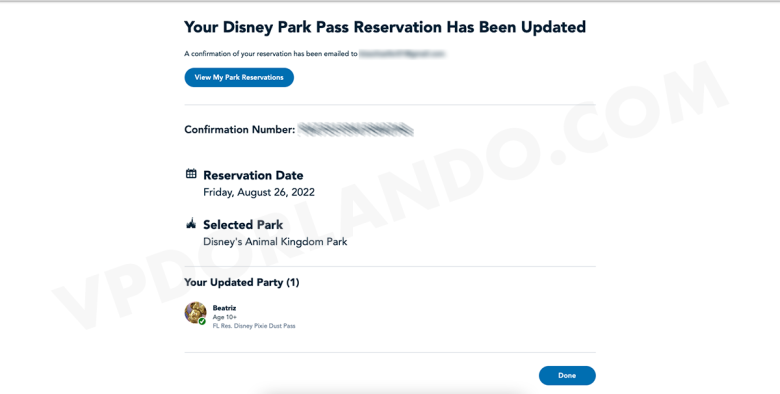Click the date Friday, August 26, 2022
This screenshot has width=780, height=394.
click(259, 192)
